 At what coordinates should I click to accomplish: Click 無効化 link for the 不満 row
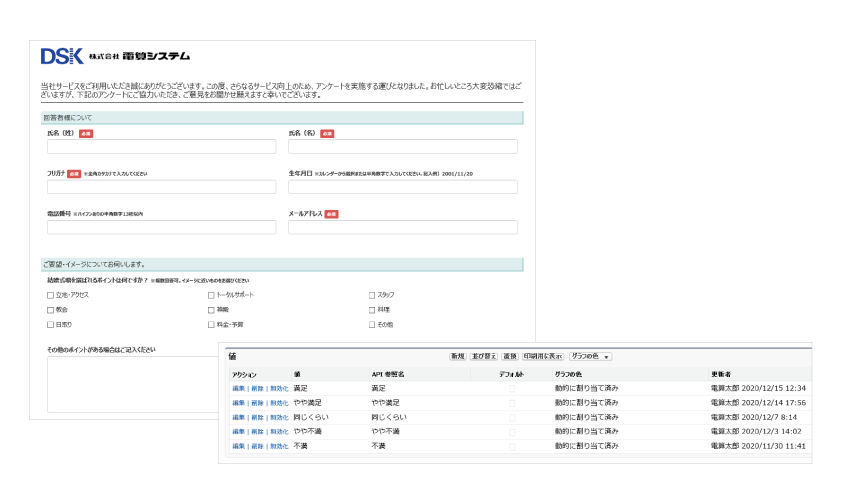(x=278, y=445)
